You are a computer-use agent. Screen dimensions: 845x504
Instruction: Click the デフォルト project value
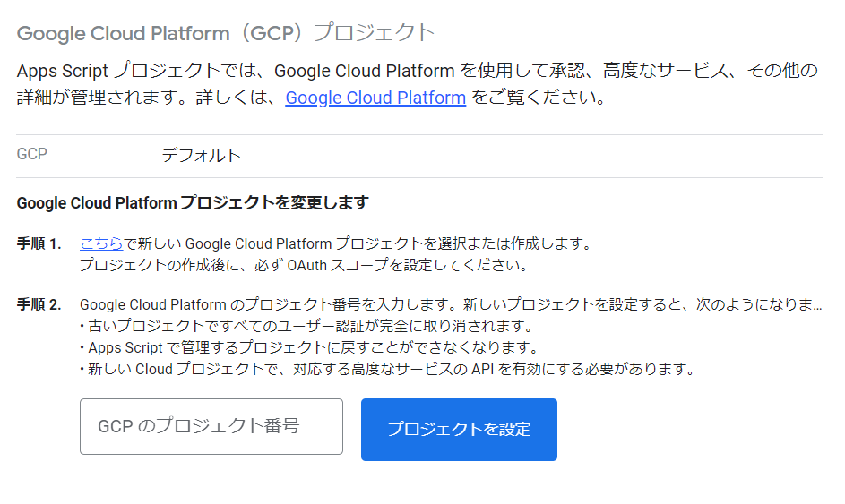tap(201, 156)
